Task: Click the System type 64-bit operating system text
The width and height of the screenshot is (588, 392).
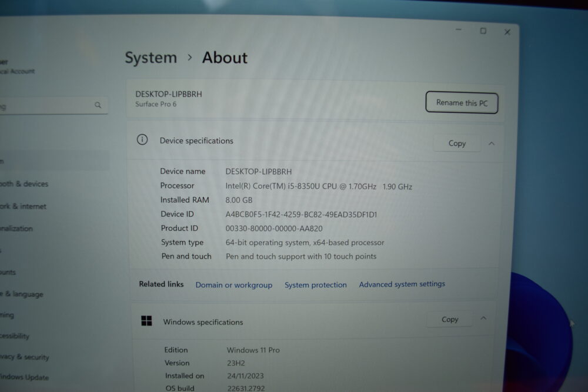Action: coord(305,243)
